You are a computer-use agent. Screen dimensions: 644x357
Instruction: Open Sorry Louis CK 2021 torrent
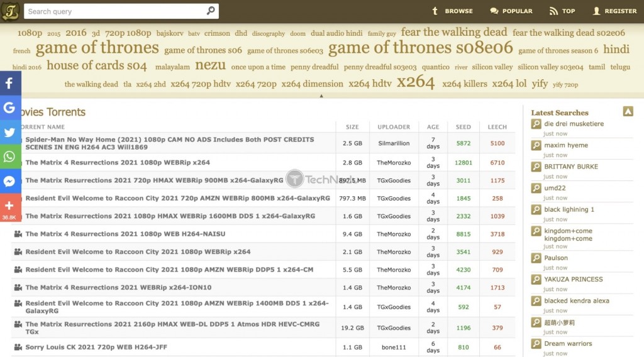[x=96, y=347]
